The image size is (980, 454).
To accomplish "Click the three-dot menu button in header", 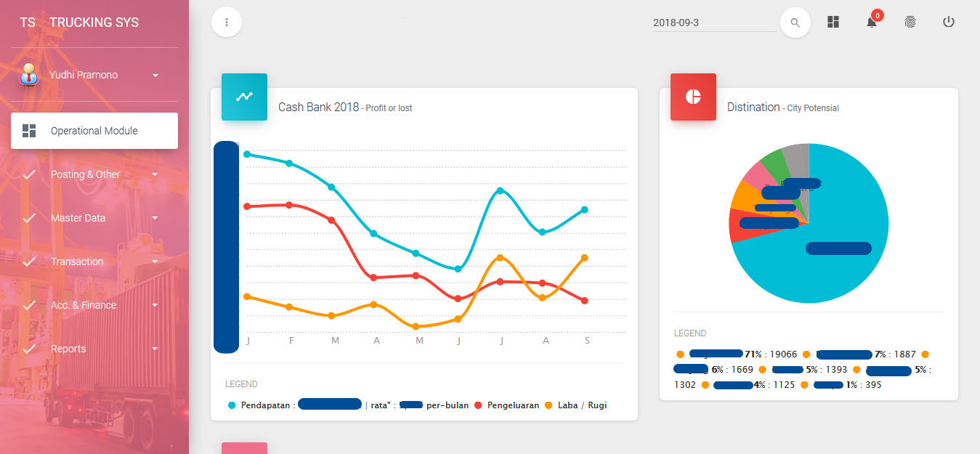I will [x=227, y=23].
